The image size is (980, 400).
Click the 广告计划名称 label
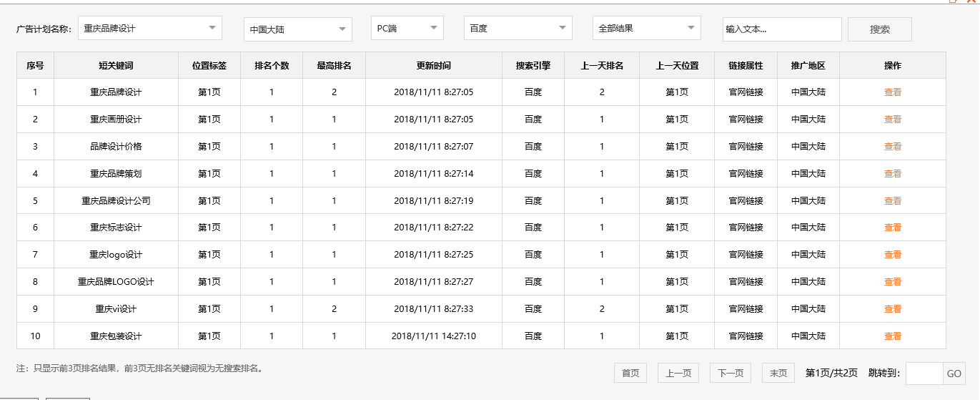[x=44, y=29]
